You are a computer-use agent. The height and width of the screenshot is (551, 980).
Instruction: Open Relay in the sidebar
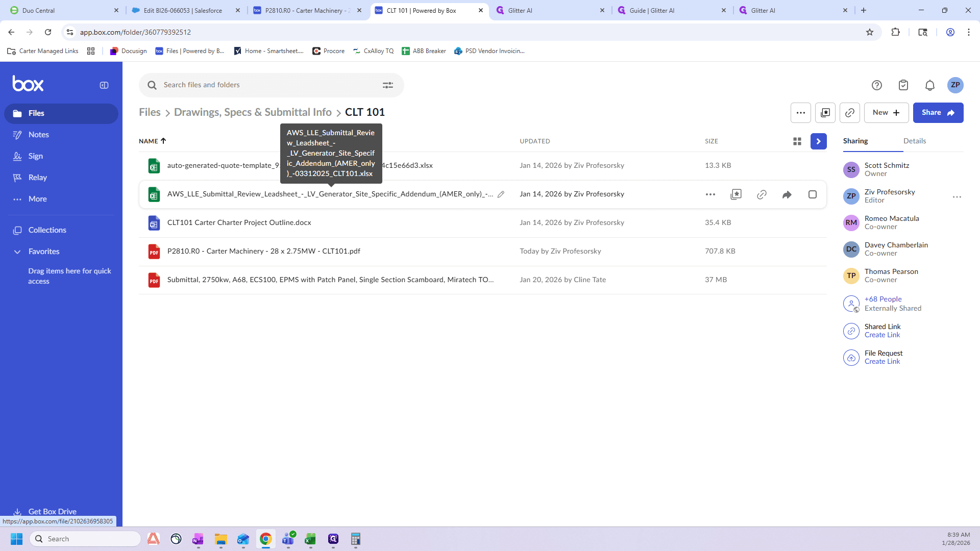pyautogui.click(x=37, y=178)
